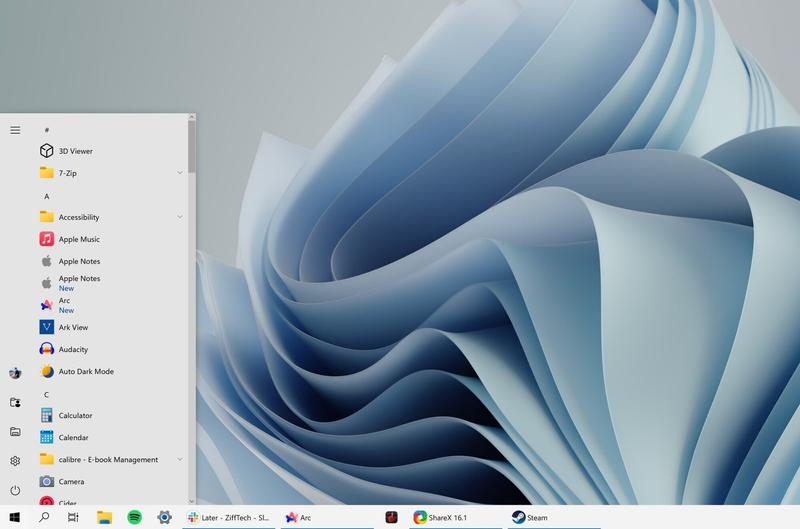This screenshot has height=529, width=800.
Task: Open Spotify from the taskbar
Action: pos(134,517)
